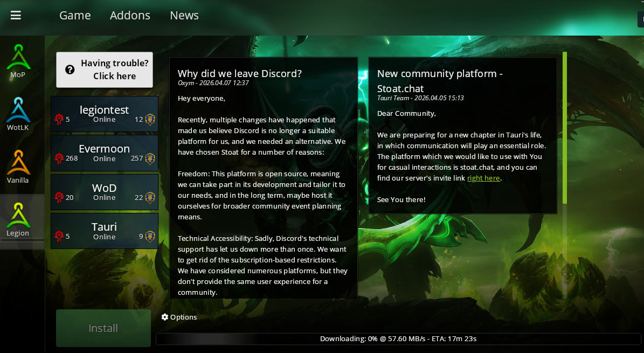Click 'Tauri Team - 2026.04.05 15:13' byline
This screenshot has height=353, width=644.
pos(420,98)
